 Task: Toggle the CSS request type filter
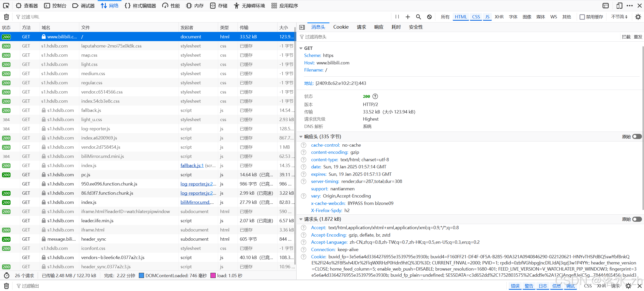click(x=476, y=17)
